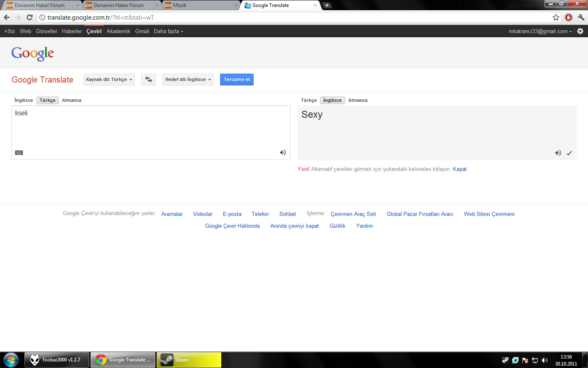Listen to the source text 'liseli'

283,153
